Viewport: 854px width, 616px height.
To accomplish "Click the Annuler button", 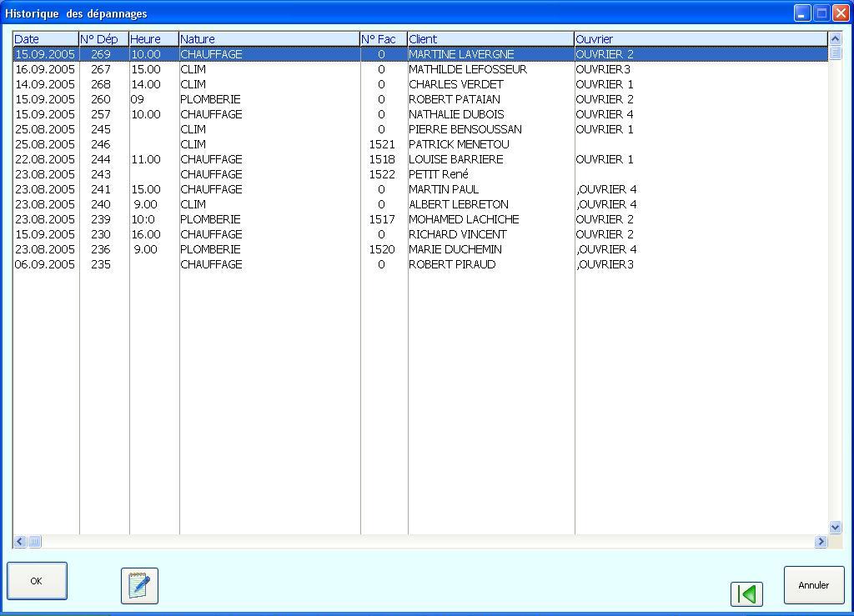I will [813, 585].
